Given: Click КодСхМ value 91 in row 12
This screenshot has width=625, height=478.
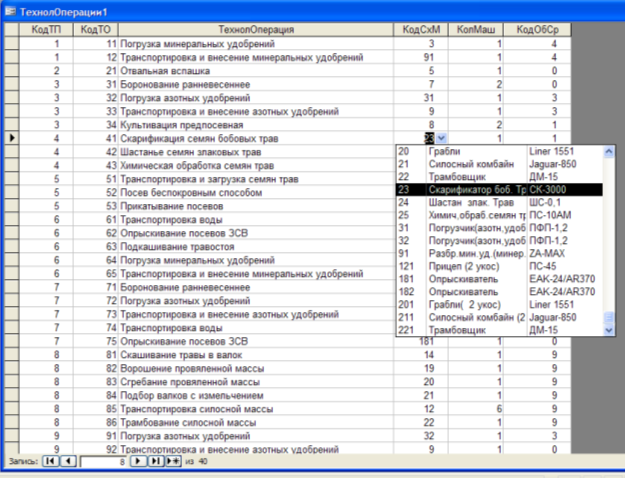Looking at the screenshot, I should tap(421, 57).
